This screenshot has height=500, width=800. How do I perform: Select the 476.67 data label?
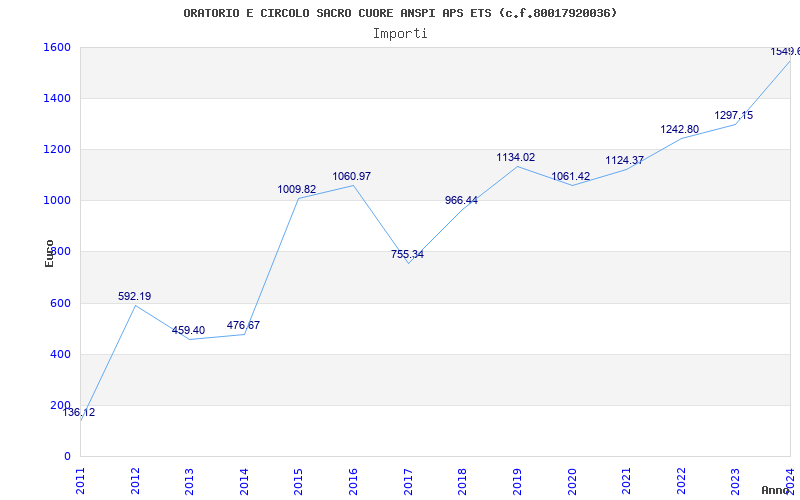(x=243, y=326)
